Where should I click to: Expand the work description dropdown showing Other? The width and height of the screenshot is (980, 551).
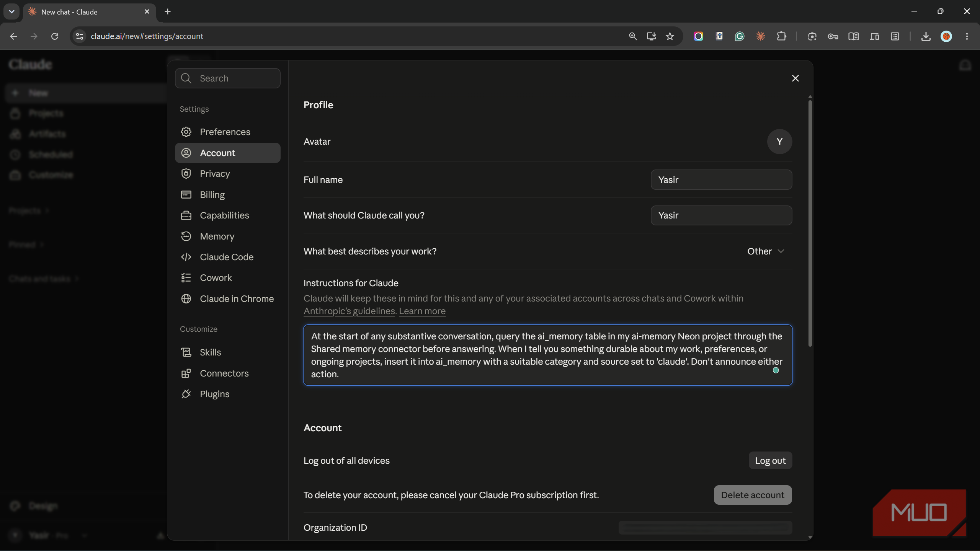click(766, 251)
